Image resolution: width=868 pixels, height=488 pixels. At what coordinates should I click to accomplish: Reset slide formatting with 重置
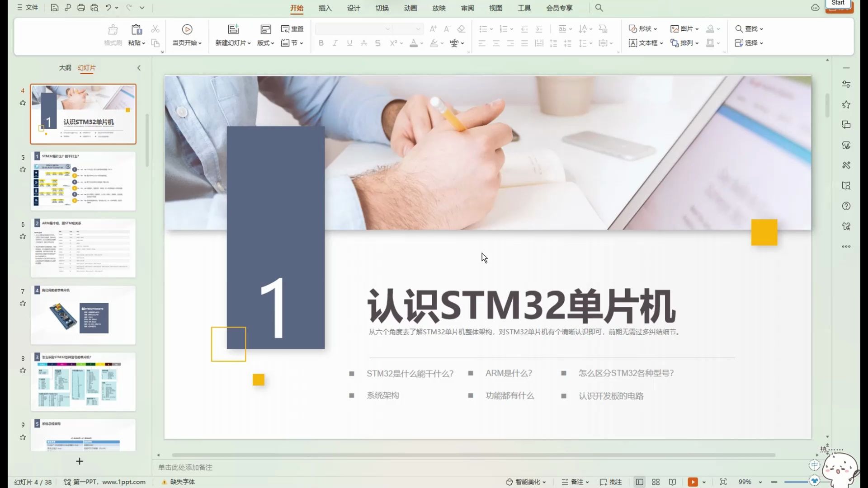coord(292,28)
